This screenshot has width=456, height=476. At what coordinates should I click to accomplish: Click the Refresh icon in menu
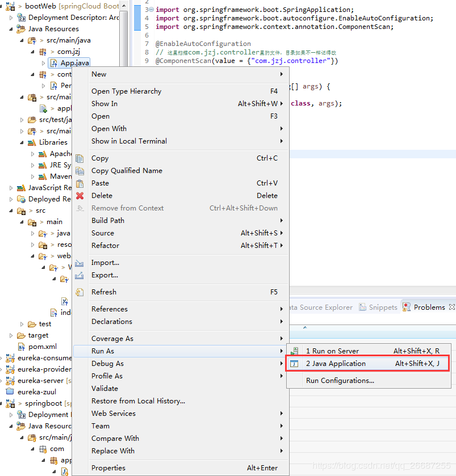80,292
